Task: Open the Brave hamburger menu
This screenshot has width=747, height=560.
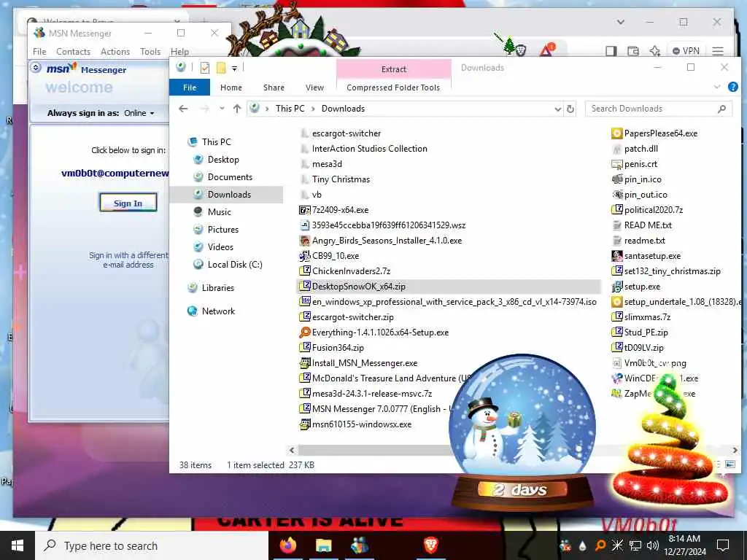Action: coord(718,50)
